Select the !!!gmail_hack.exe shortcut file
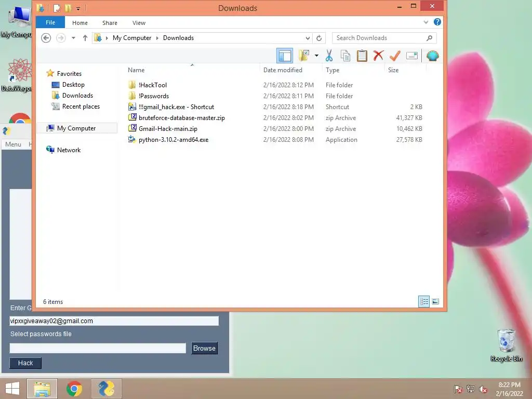 click(x=176, y=107)
